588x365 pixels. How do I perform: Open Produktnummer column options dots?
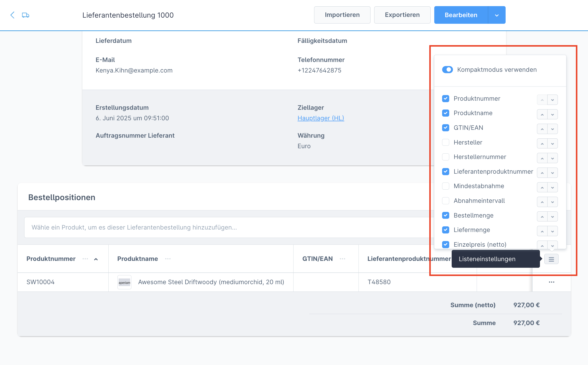coord(85,259)
